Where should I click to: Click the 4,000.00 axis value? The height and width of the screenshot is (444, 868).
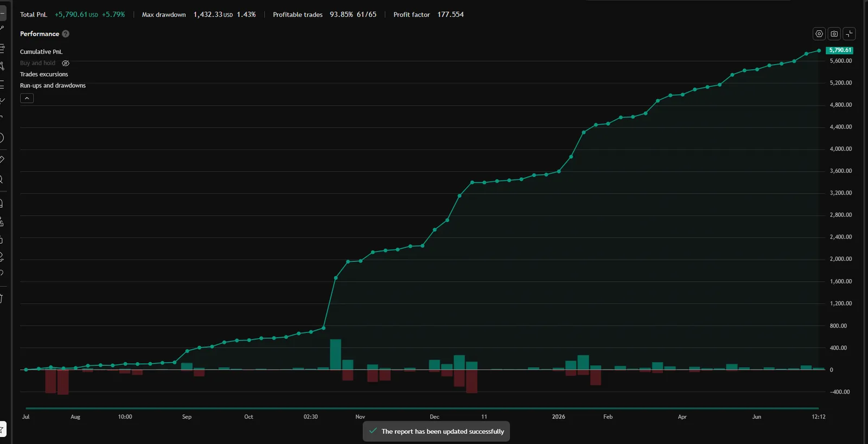(x=841, y=149)
